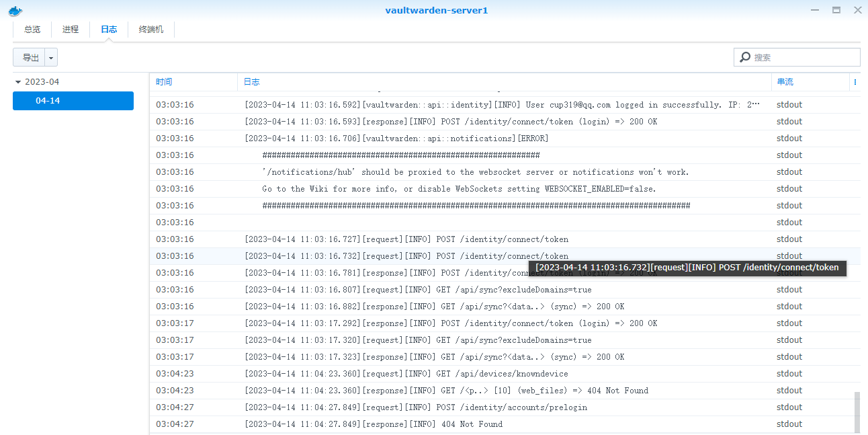Open the 总览 tab

32,30
